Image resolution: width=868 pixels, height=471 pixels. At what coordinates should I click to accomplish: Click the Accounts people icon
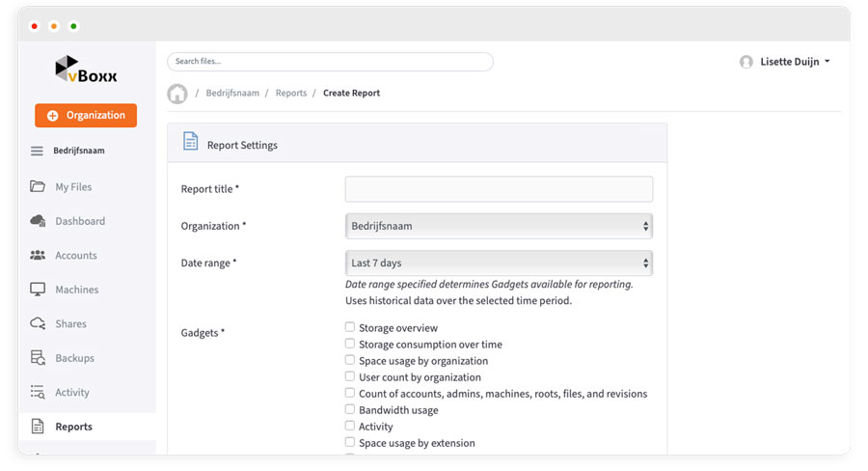coord(38,256)
